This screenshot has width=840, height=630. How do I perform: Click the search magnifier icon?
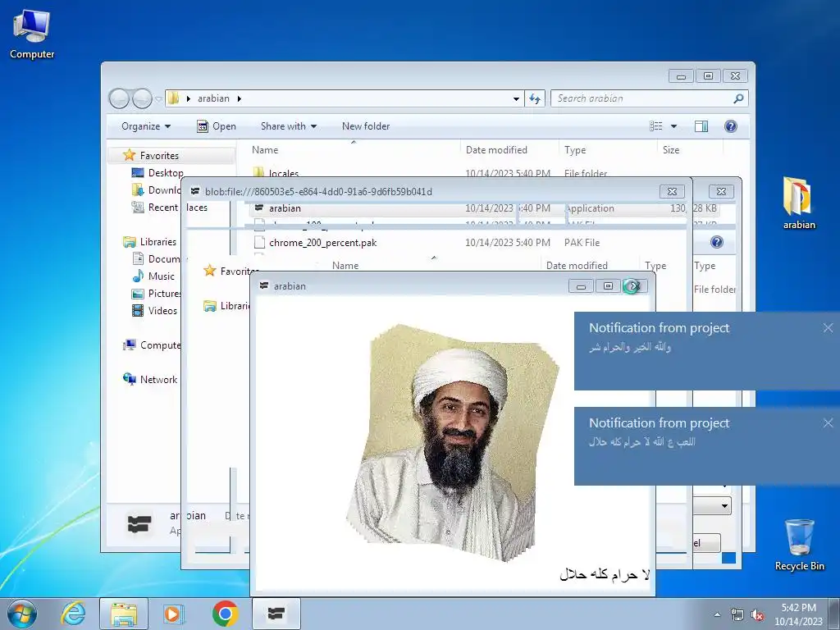coord(739,98)
